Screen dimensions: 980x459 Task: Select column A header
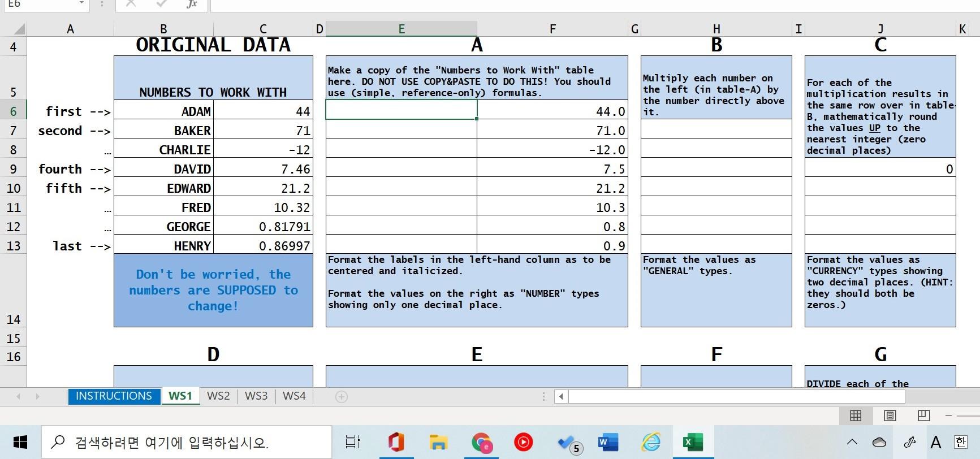pos(70,29)
